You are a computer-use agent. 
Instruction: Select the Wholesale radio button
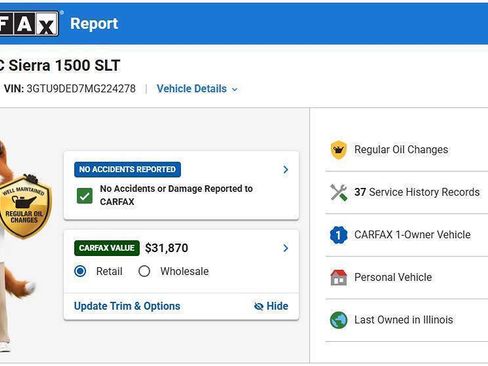(x=144, y=271)
